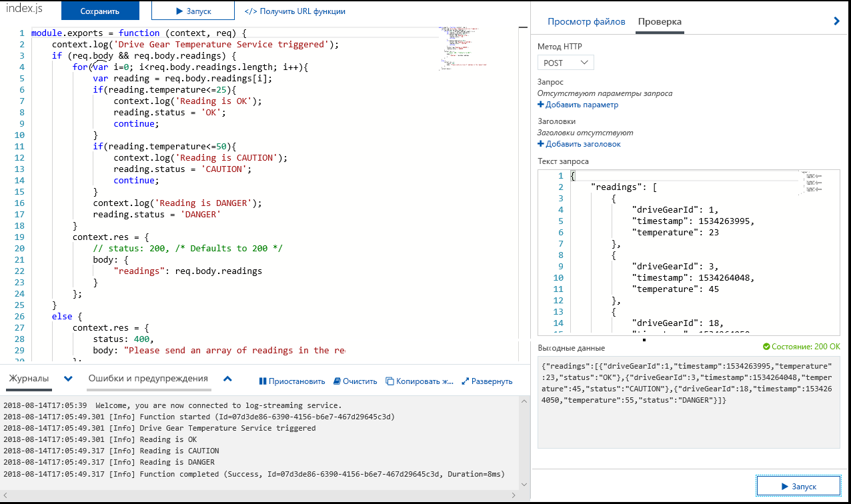
Task: Collapse right panel with chevron arrow
Action: point(837,21)
